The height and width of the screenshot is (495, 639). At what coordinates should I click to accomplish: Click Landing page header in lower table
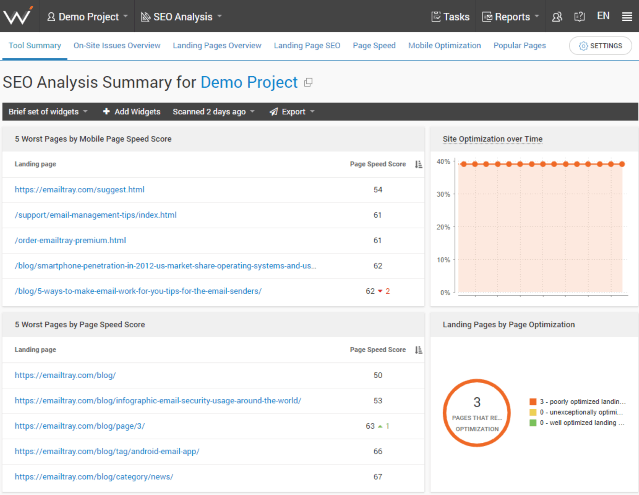click(x=35, y=350)
